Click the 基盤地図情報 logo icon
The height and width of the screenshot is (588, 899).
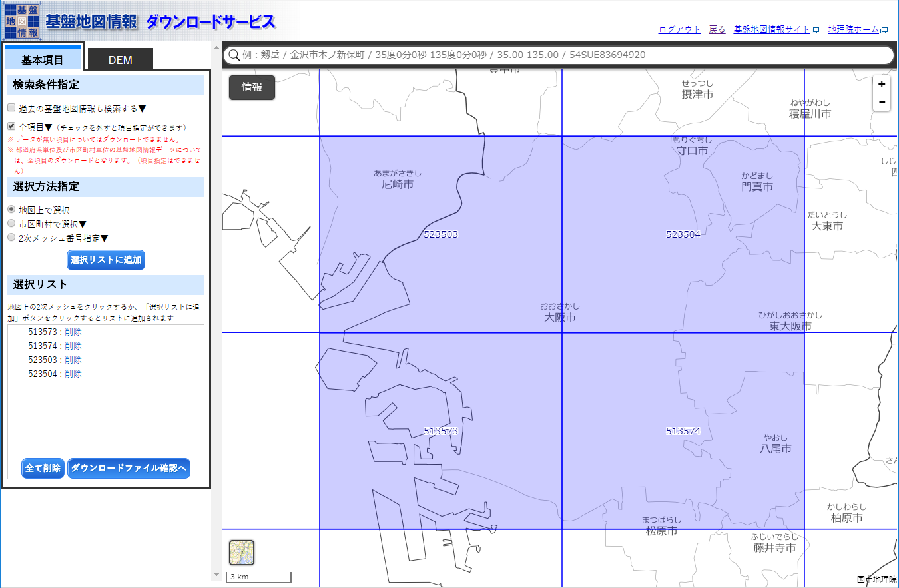(21, 21)
